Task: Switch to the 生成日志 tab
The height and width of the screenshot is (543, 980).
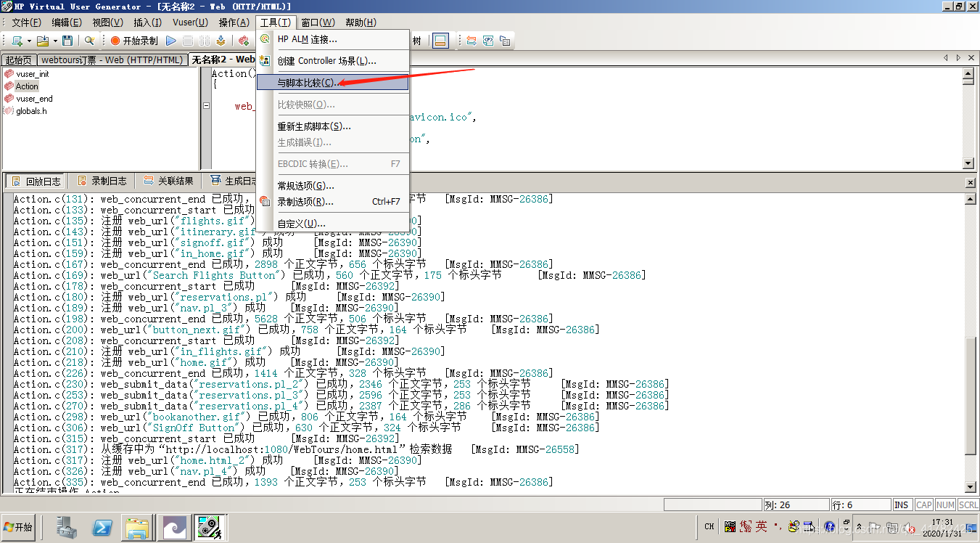Action: [234, 181]
